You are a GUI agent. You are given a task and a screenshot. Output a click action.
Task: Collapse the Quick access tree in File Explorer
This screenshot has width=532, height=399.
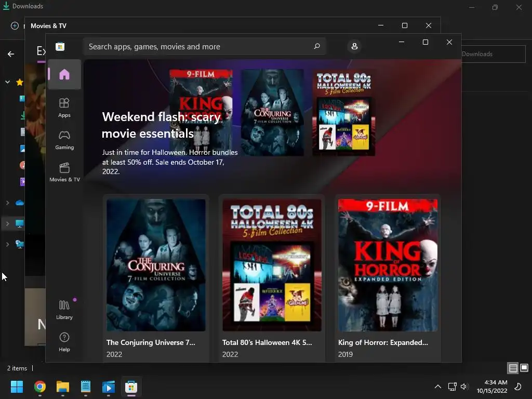click(x=7, y=82)
